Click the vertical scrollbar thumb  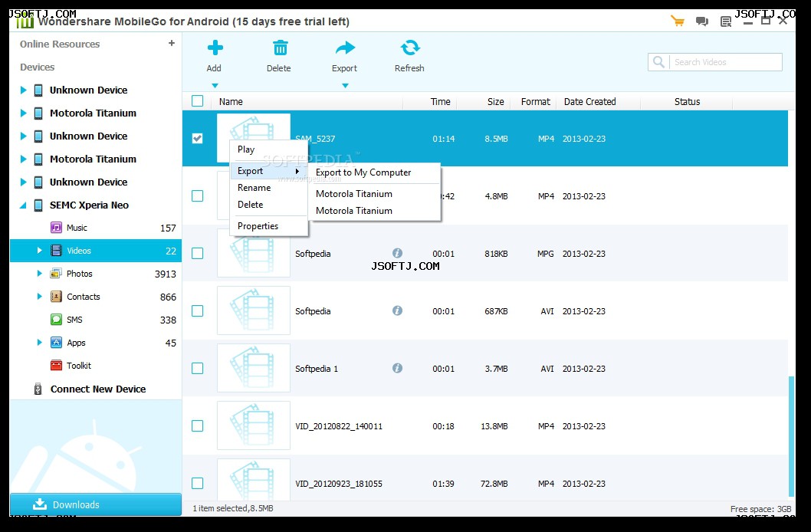point(791,436)
